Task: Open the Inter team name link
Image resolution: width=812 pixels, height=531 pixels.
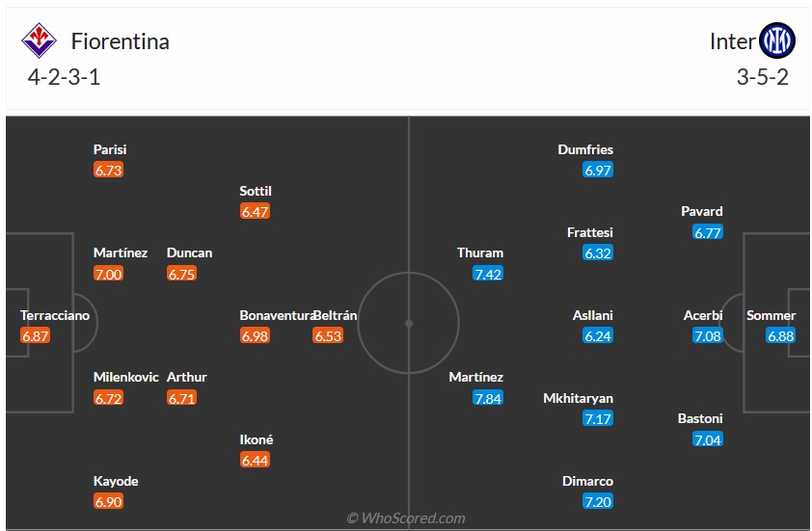Action: click(x=732, y=40)
